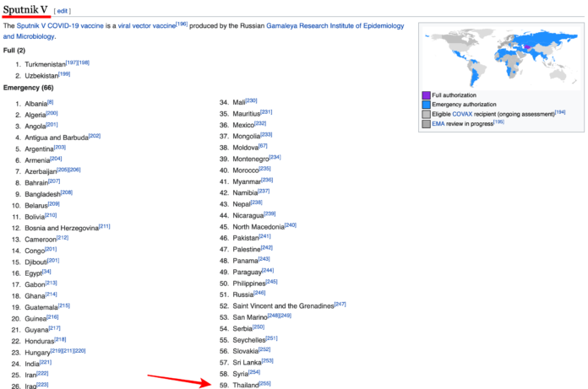Image resolution: width=588 pixels, height=389 pixels.
Task: Click citation 241 next to Pakistan
Action: (264, 236)
